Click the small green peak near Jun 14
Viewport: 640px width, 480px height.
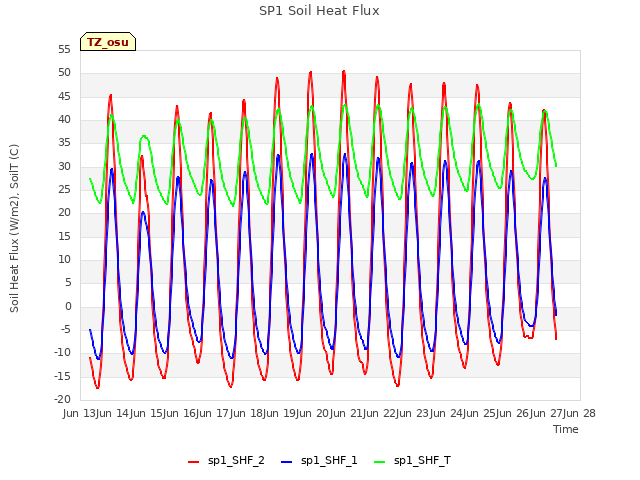click(x=144, y=136)
